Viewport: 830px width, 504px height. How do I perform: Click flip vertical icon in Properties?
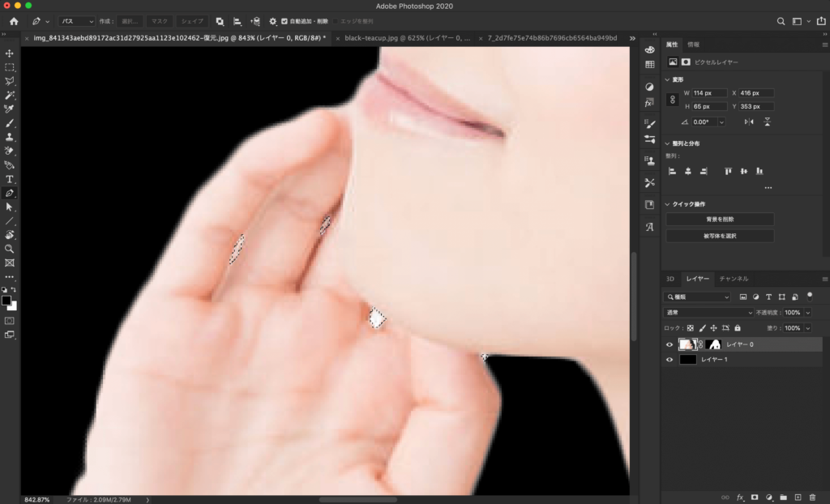(x=767, y=122)
